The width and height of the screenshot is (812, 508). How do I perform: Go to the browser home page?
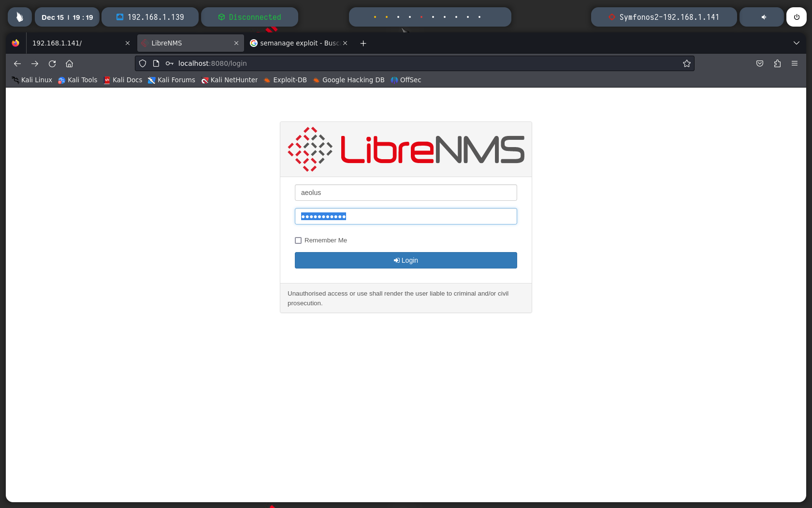tap(70, 64)
